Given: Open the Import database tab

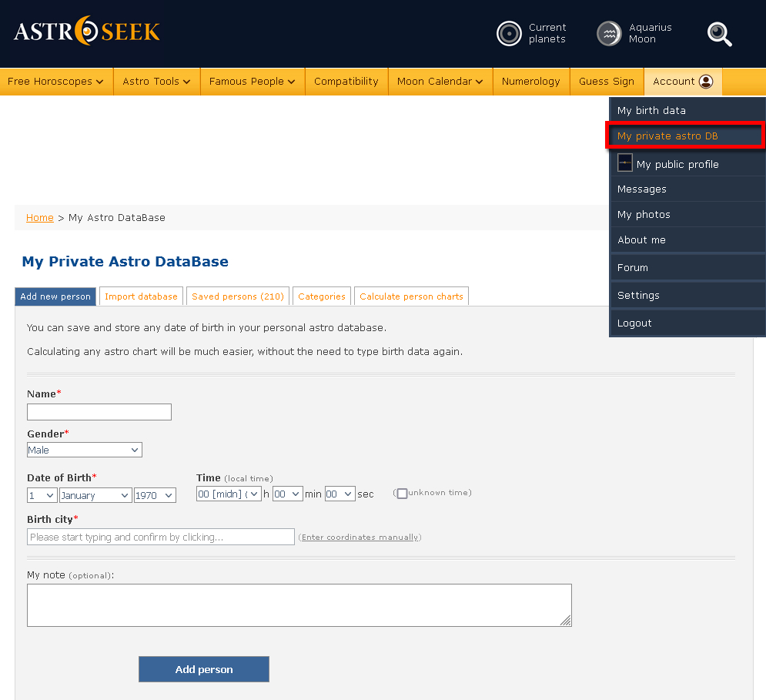Looking at the screenshot, I should coord(141,296).
